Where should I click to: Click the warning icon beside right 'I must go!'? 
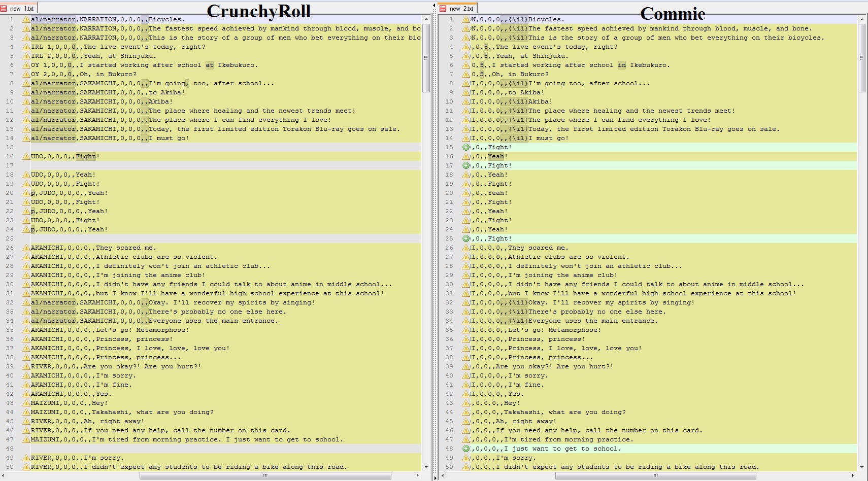point(466,138)
